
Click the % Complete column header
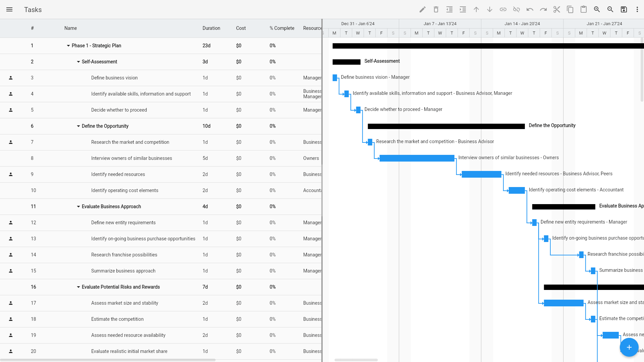[282, 28]
